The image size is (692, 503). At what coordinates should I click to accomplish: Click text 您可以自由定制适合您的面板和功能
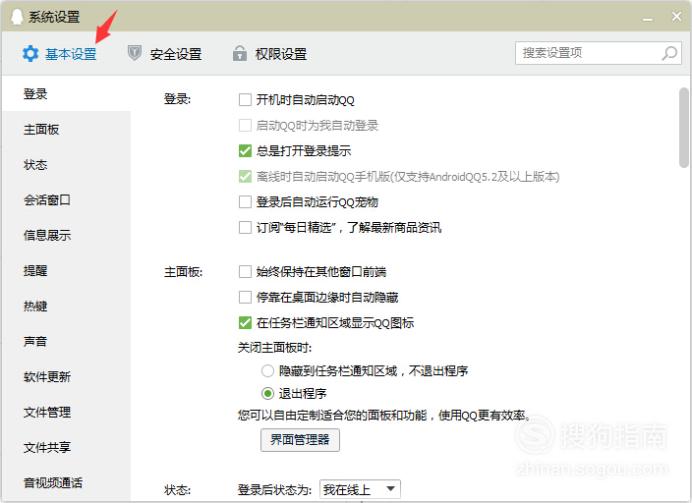point(332,415)
